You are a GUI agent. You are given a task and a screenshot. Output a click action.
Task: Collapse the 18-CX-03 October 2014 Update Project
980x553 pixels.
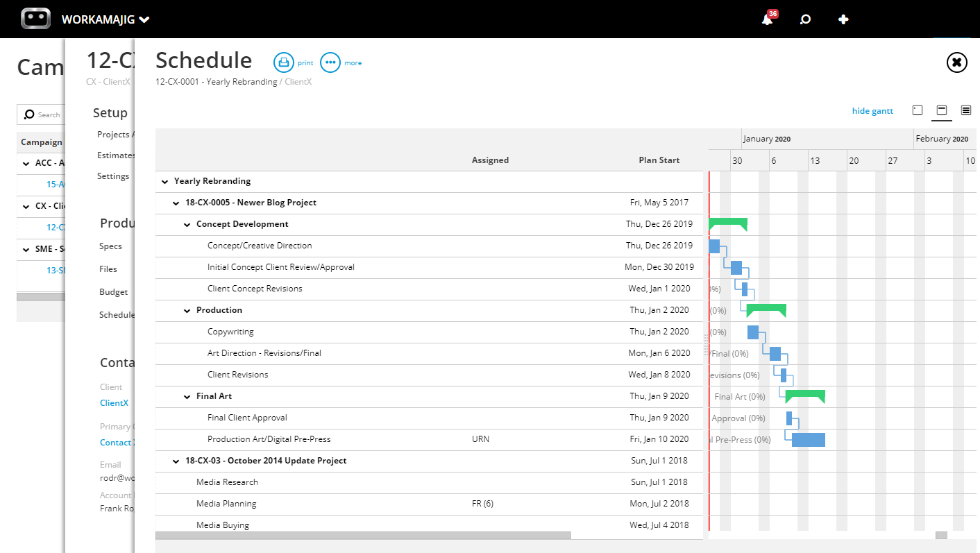[175, 460]
